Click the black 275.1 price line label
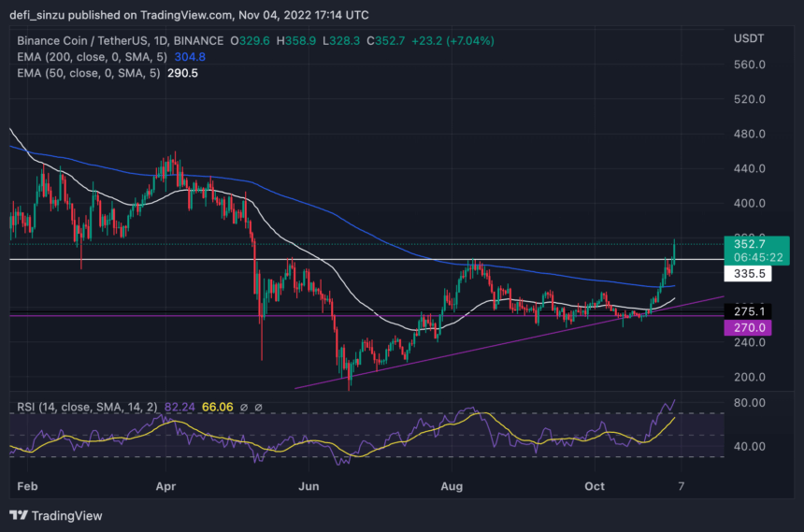This screenshot has height=532, width=804. coord(748,311)
